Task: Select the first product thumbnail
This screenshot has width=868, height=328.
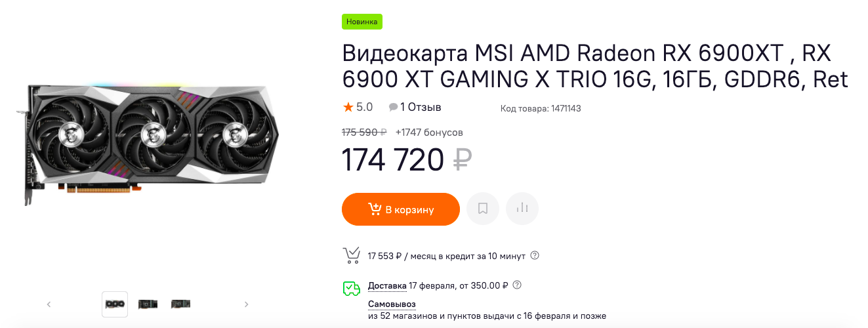Action: click(115, 304)
